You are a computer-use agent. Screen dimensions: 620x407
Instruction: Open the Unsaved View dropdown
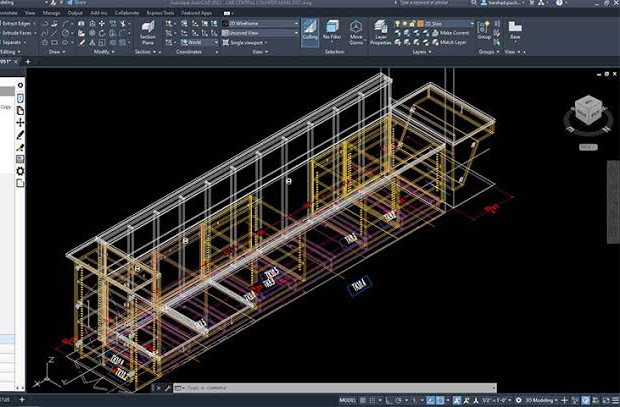coord(260,33)
